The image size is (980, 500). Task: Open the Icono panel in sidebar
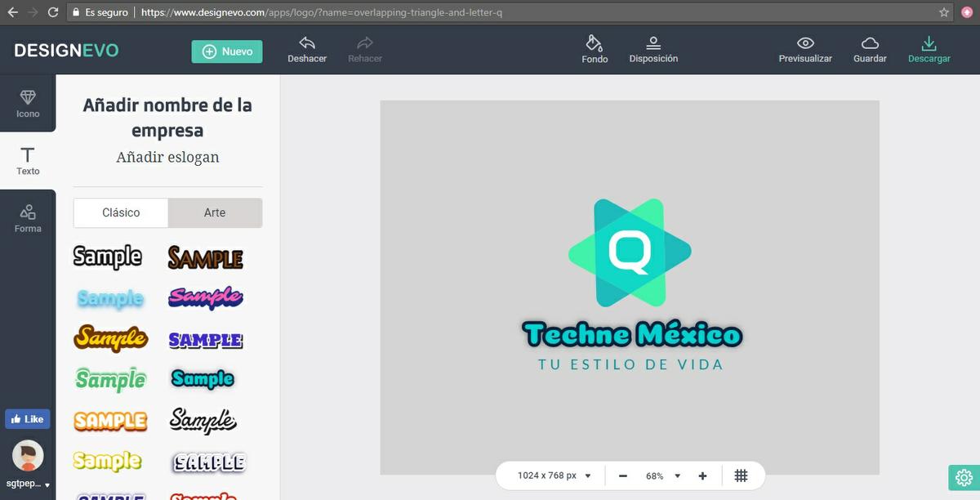pyautogui.click(x=28, y=104)
